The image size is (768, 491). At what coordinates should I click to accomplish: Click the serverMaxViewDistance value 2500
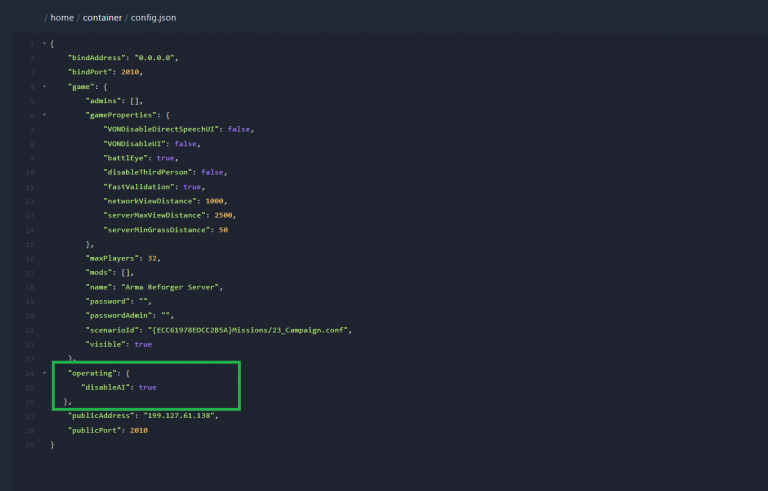pos(223,215)
